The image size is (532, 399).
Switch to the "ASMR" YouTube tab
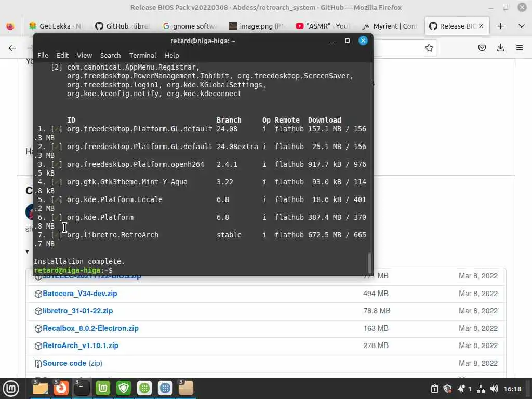323,26
